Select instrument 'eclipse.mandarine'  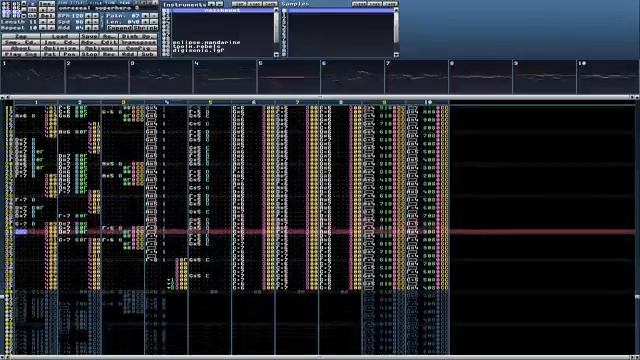(207, 42)
